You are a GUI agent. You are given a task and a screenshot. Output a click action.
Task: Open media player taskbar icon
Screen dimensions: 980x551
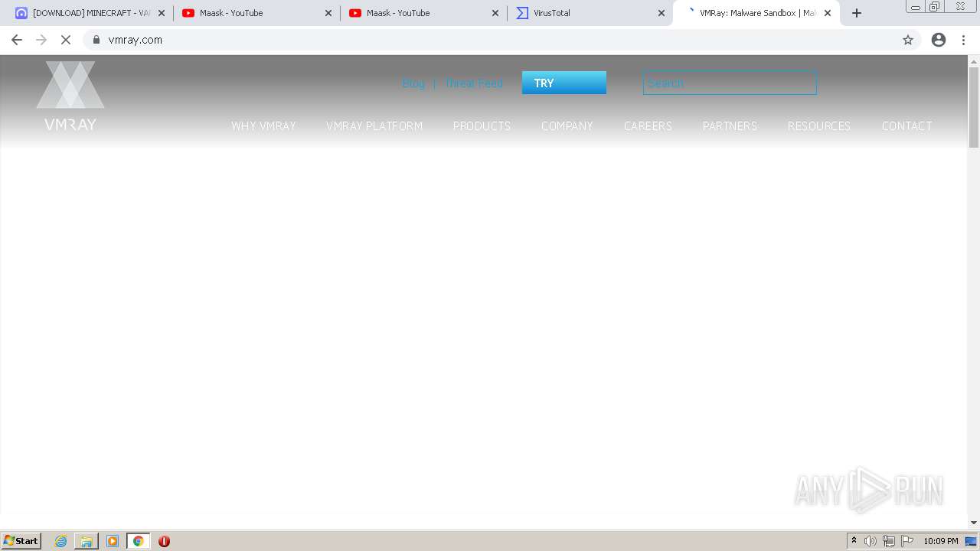click(113, 541)
